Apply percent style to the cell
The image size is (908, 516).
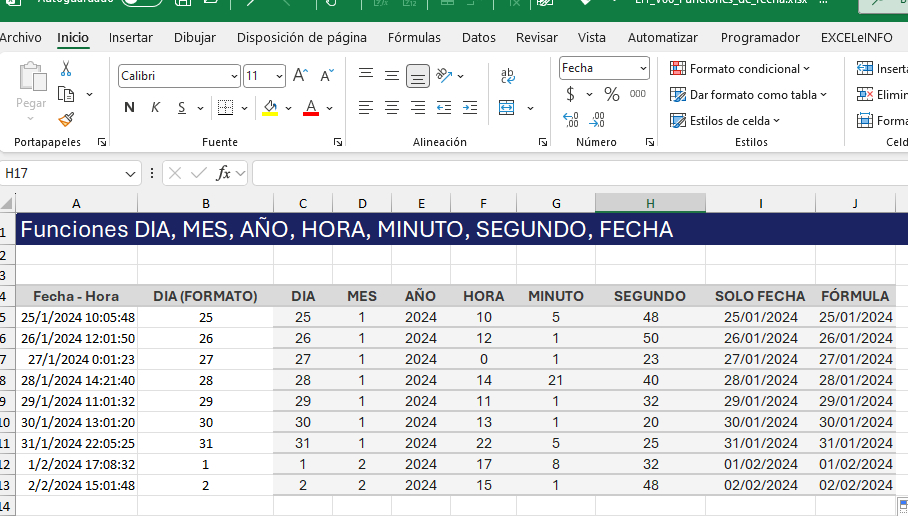click(611, 94)
